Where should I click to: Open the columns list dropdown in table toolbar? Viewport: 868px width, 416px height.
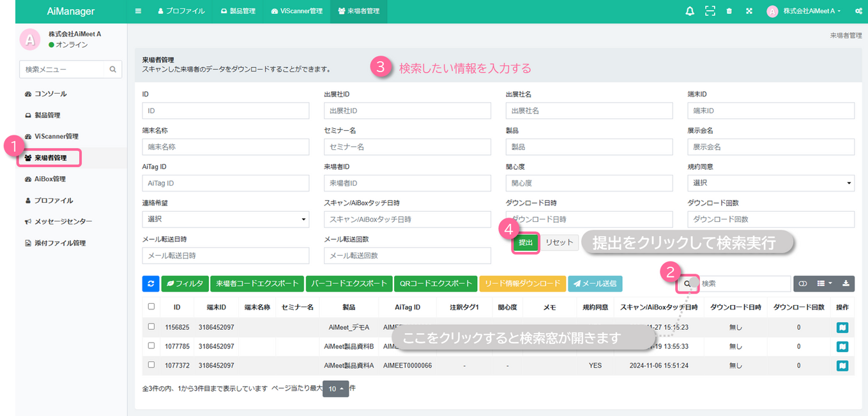pyautogui.click(x=825, y=284)
